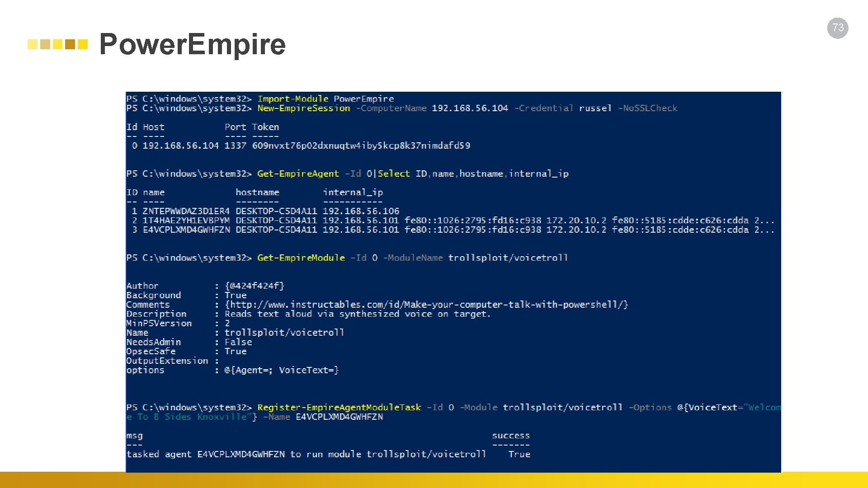Click the Import-Module PowerEmpire command
This screenshot has width=868, height=488.
(325, 99)
